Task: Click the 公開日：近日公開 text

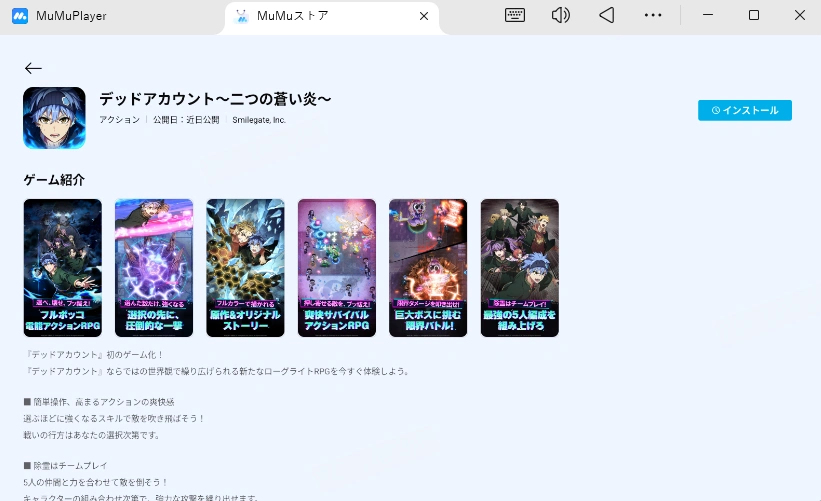Action: [186, 120]
